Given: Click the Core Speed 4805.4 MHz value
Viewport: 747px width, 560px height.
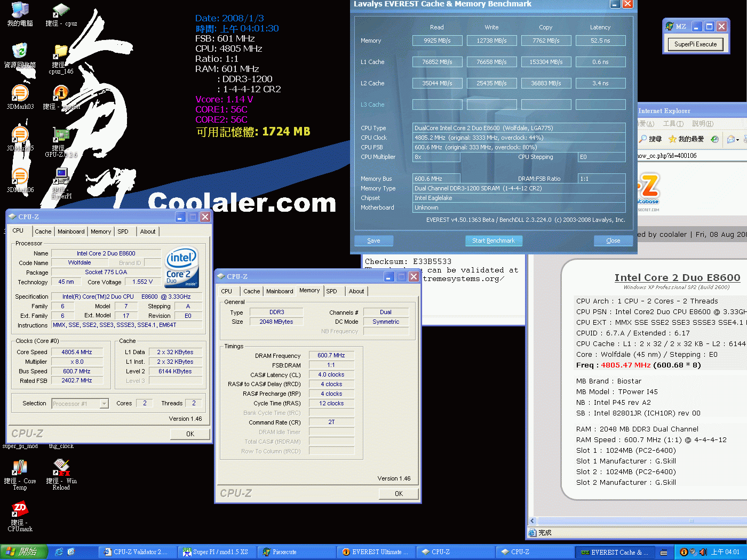Looking at the screenshot, I should point(77,352).
